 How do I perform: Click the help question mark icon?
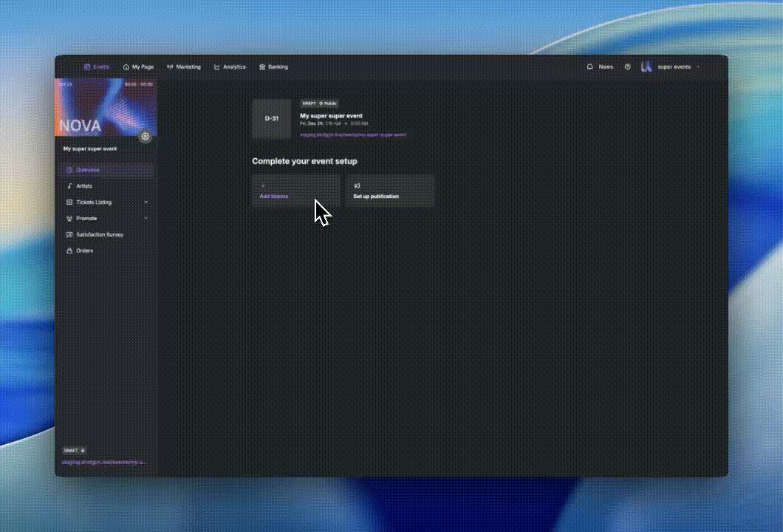(628, 66)
